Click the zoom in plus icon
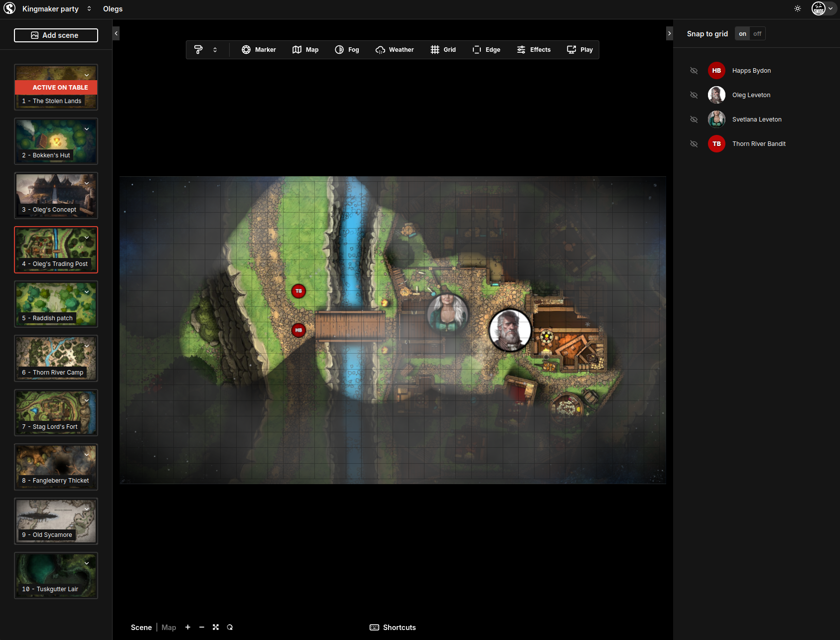840x640 pixels. click(x=188, y=628)
